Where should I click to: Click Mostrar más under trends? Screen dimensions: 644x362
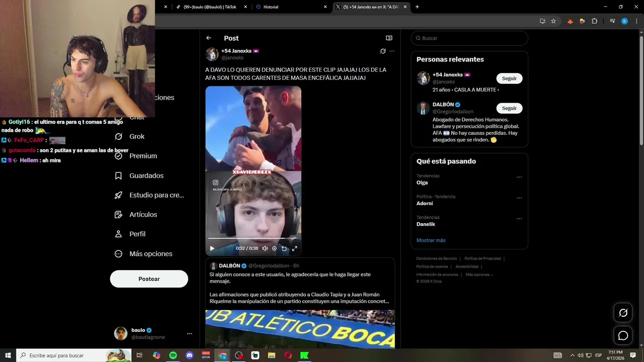431,240
